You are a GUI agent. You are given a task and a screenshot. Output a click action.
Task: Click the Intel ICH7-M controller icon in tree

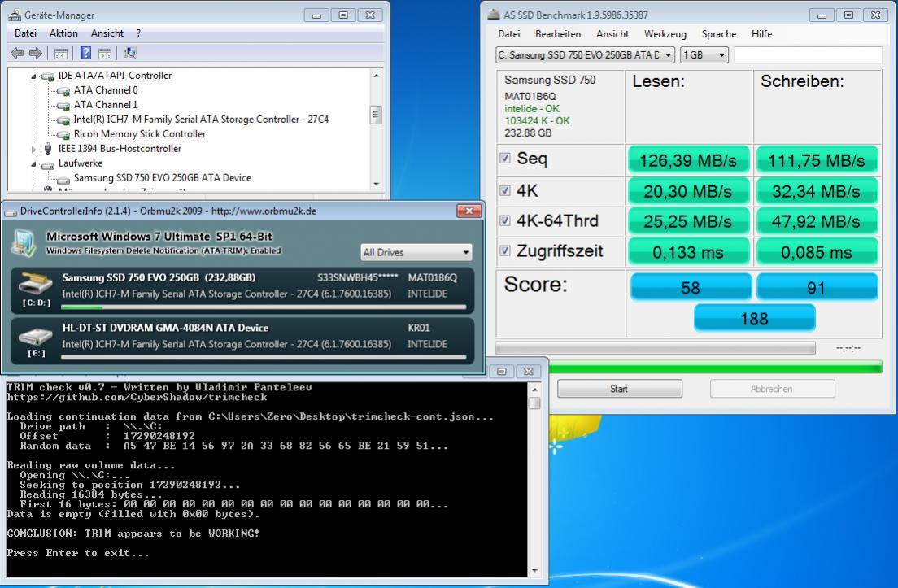point(63,120)
